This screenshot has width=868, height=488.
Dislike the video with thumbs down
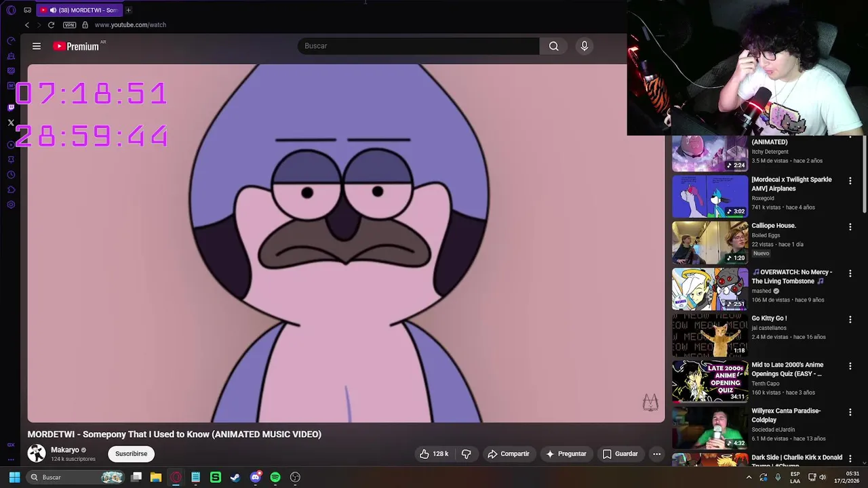(x=467, y=454)
